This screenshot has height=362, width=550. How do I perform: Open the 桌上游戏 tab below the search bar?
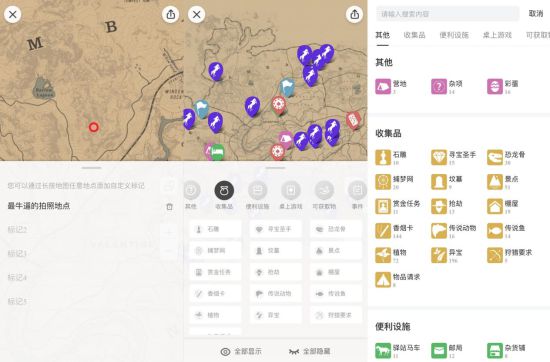pos(497,35)
